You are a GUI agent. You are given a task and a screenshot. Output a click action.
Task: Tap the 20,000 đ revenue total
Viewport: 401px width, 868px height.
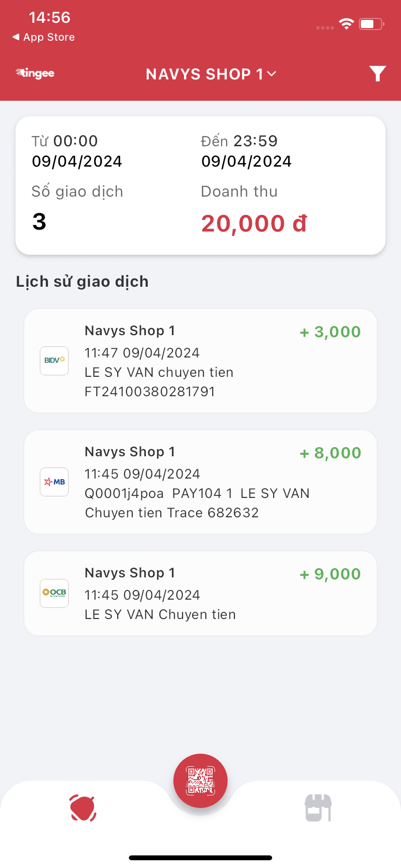click(x=254, y=223)
